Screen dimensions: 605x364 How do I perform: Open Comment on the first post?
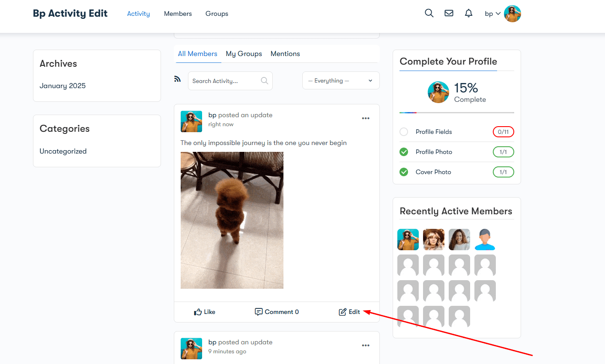(277, 312)
